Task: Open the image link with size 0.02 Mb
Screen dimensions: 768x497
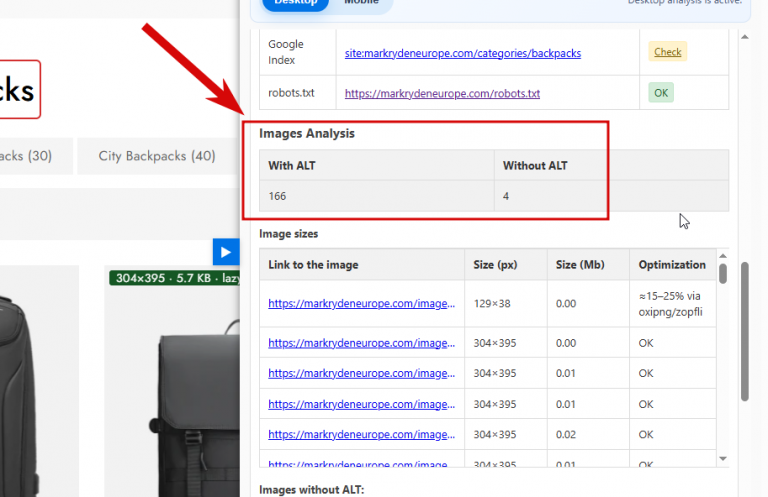Action: [361, 434]
